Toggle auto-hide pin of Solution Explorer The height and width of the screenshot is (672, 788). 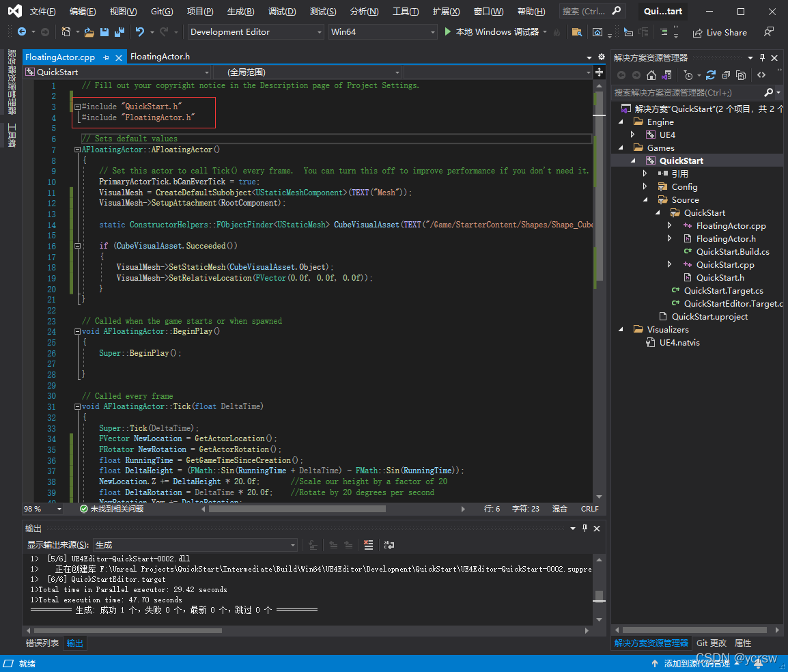tap(762, 58)
